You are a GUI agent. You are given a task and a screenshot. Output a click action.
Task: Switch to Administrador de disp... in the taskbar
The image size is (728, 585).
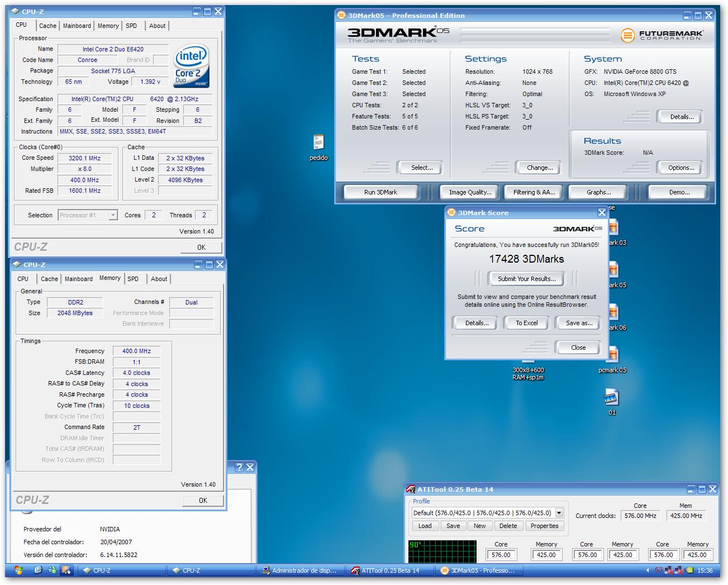pos(301,570)
